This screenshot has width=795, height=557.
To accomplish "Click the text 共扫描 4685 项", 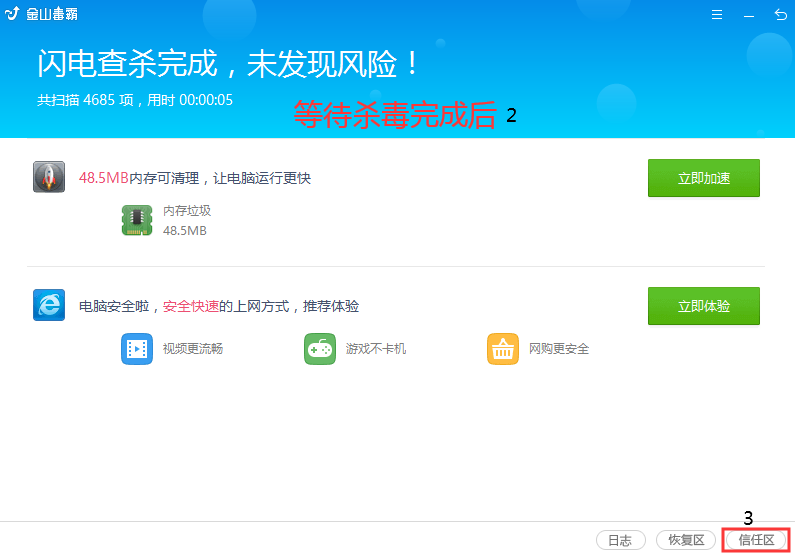I will 85,100.
